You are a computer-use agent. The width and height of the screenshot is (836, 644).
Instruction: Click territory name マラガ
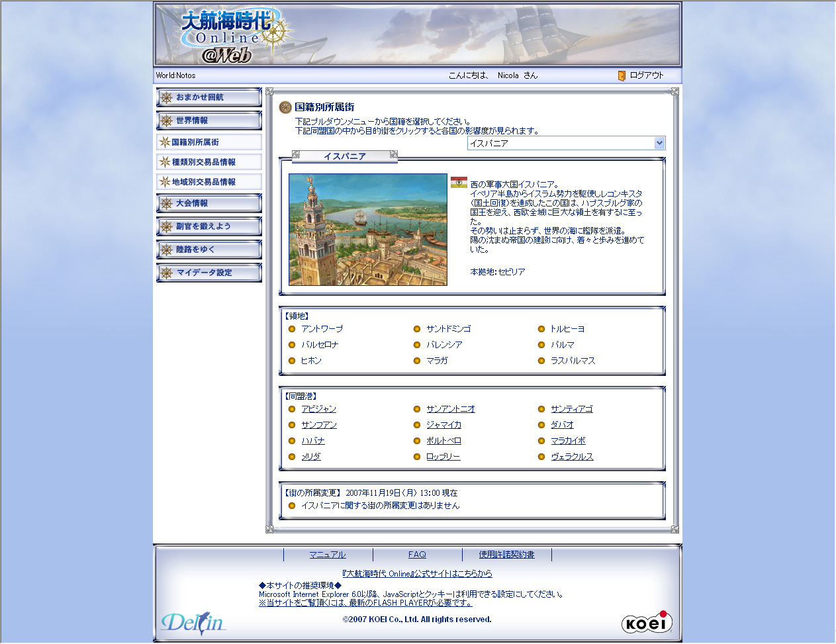[438, 361]
